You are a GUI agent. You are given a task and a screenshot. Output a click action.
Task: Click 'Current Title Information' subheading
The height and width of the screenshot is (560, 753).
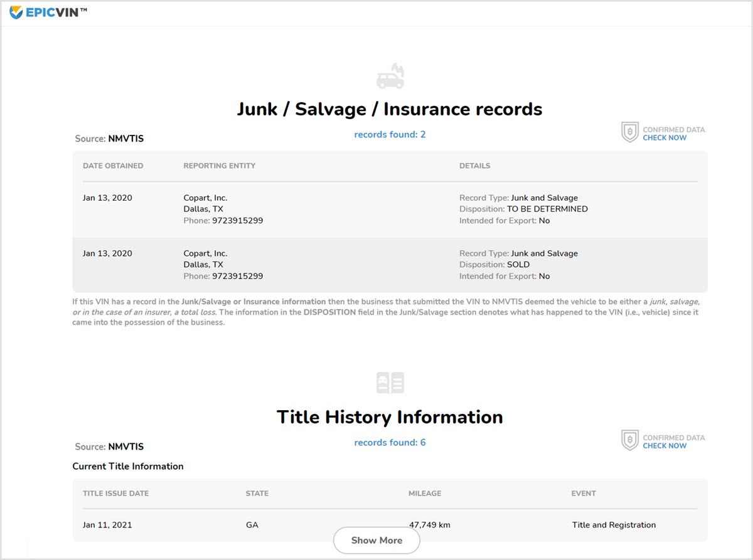click(128, 466)
